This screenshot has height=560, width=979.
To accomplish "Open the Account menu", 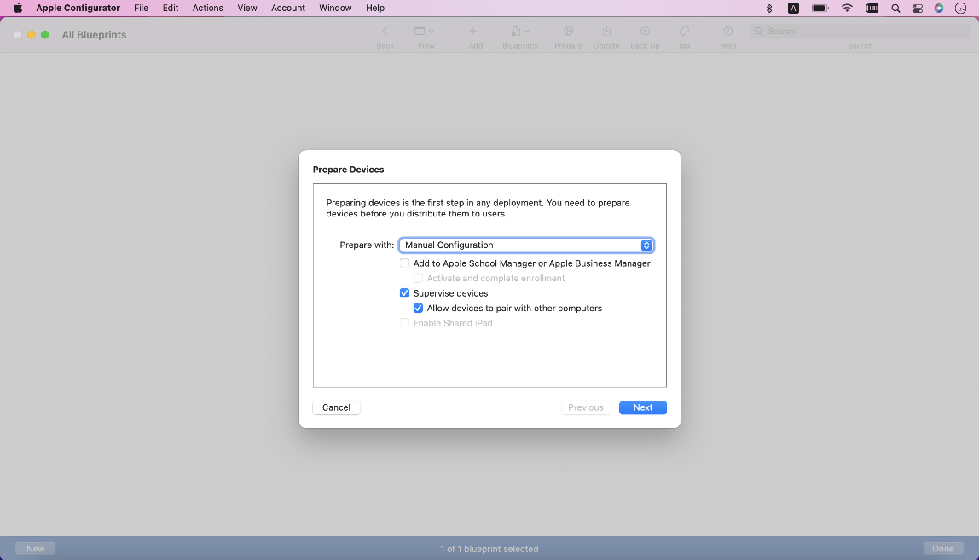I will tap(288, 8).
